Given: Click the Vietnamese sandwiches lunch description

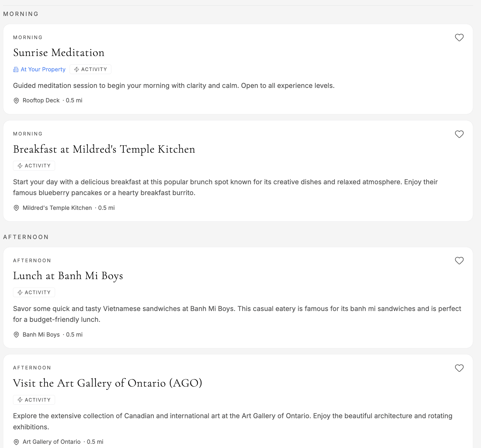Looking at the screenshot, I should tap(237, 314).
